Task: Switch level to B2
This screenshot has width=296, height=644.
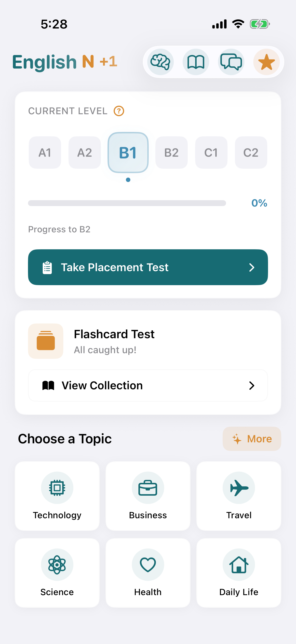Action: [x=171, y=153]
